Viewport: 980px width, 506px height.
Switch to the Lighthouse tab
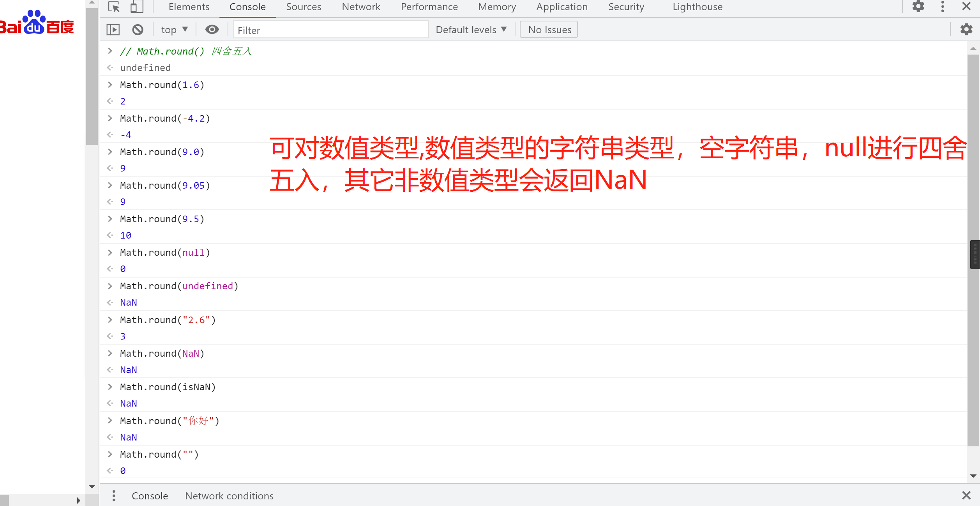point(697,7)
